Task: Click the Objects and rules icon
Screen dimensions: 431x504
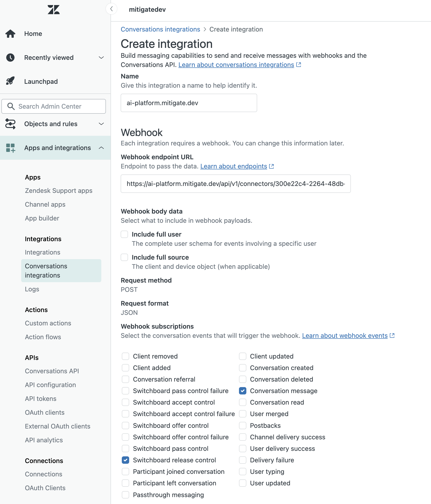Action: coord(10,124)
